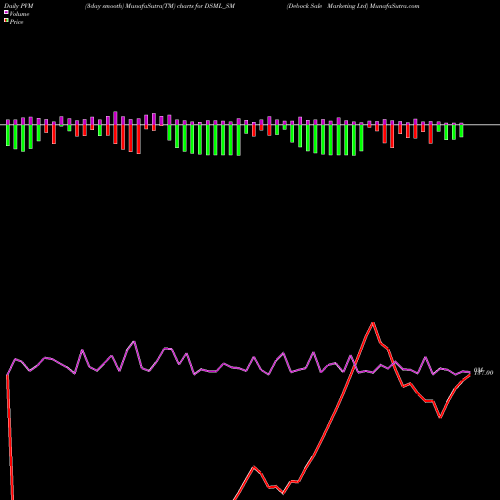Click the 'Daily PVM' chart title

pyautogui.click(x=19, y=6)
